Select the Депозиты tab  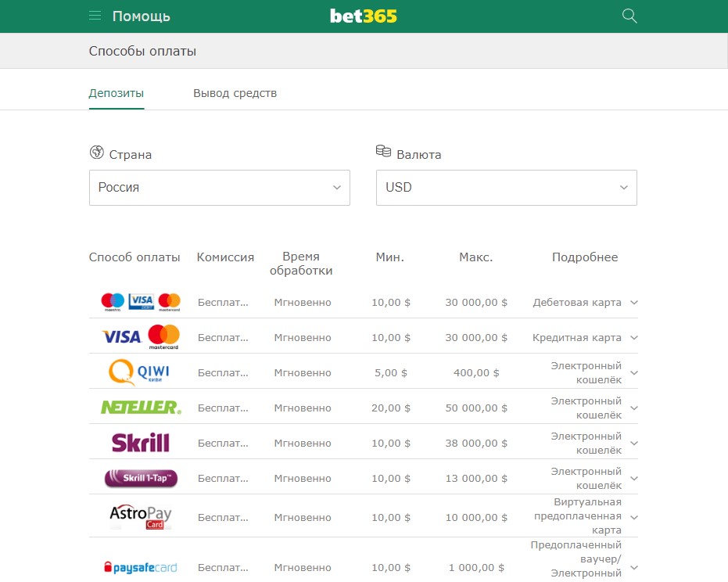pyautogui.click(x=116, y=92)
